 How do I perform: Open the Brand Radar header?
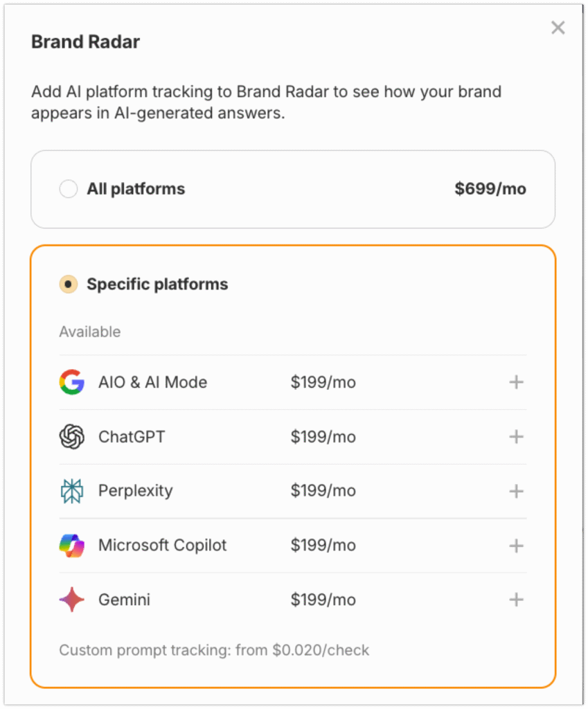[x=85, y=42]
